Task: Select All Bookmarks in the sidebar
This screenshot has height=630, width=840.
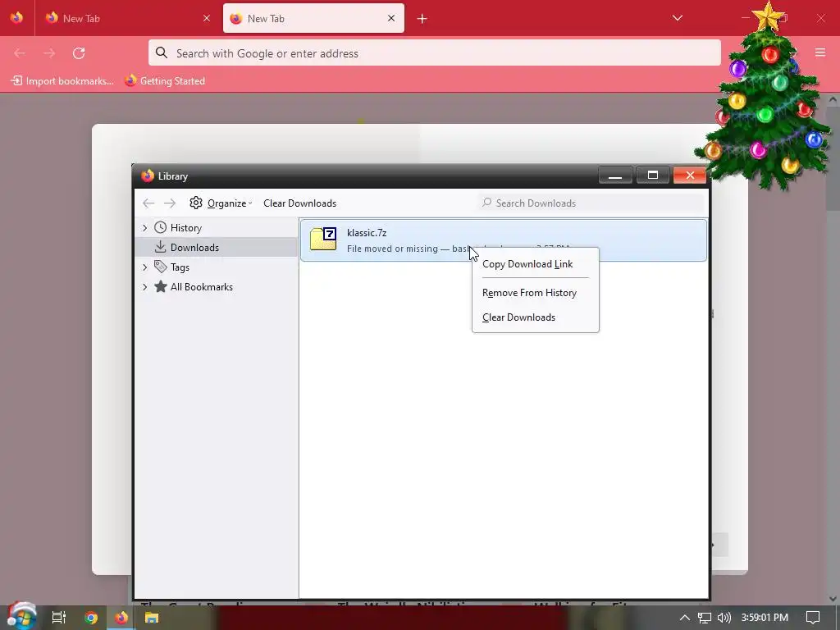Action: point(202,286)
